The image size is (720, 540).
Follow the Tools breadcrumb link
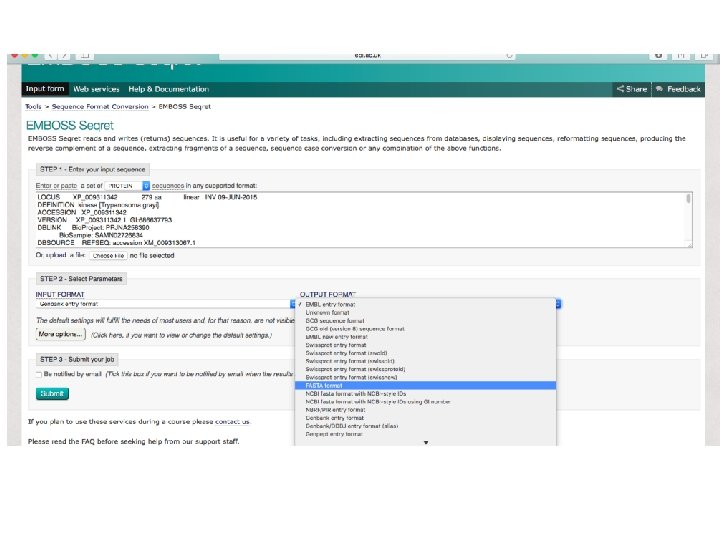(x=33, y=107)
